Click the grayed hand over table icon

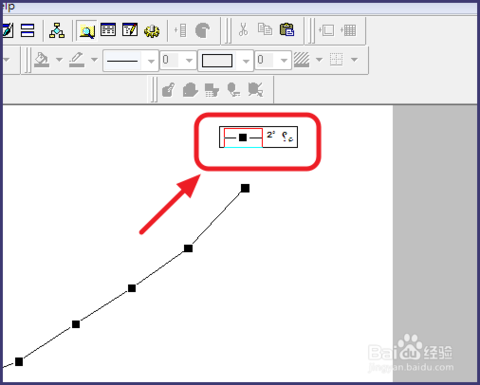212,90
